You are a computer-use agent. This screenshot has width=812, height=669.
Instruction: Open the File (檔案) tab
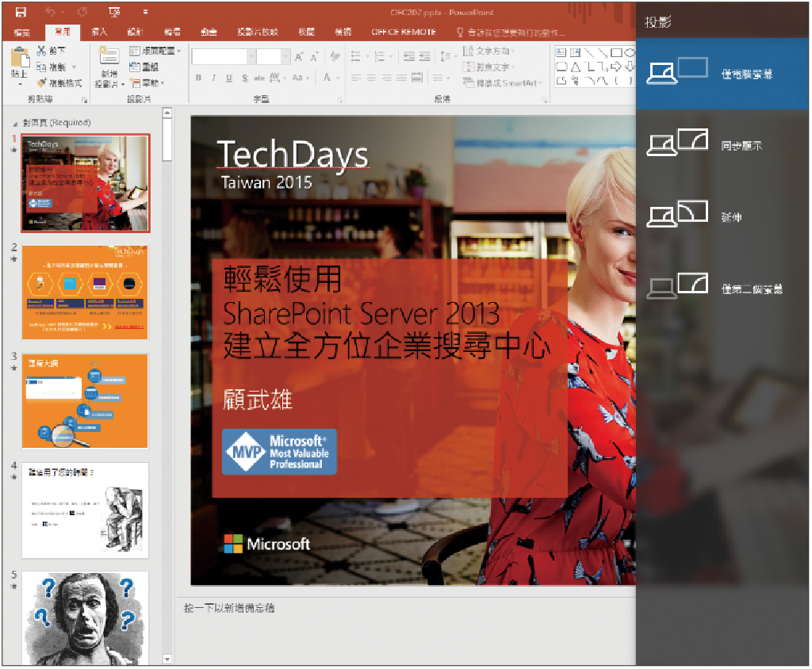click(21, 32)
